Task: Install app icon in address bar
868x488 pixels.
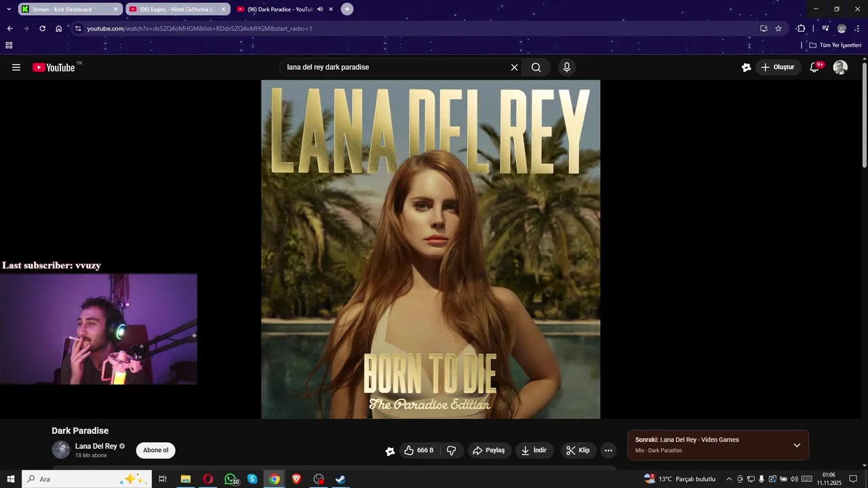Action: coord(764,28)
